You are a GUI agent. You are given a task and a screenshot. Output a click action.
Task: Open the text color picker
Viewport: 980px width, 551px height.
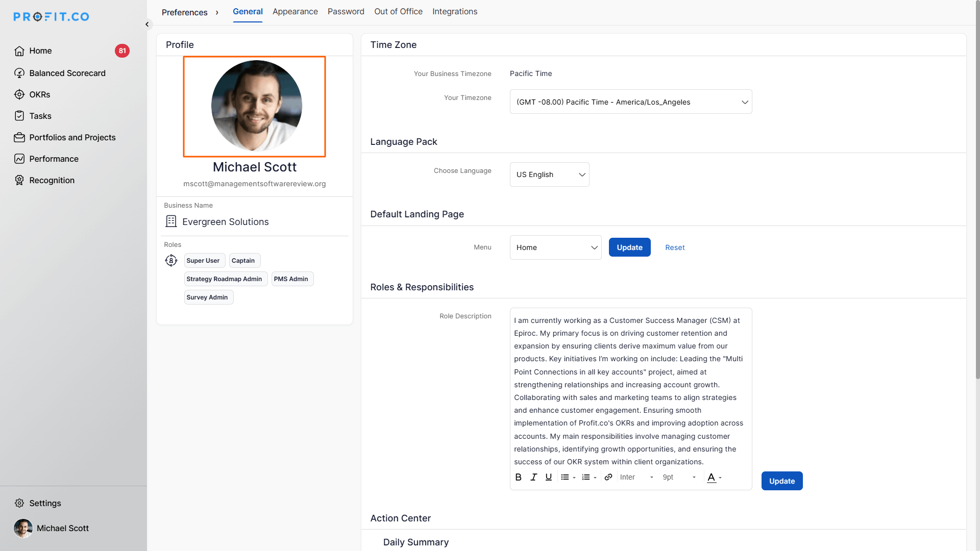point(714,477)
